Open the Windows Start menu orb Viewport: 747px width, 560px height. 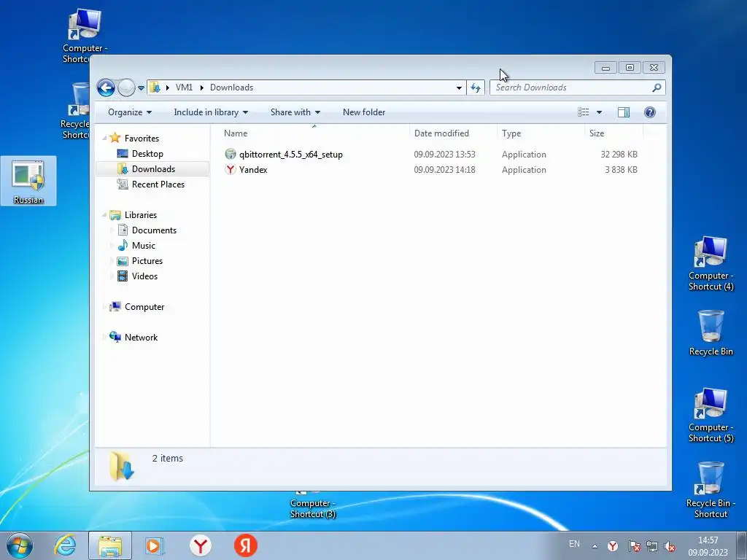(x=20, y=545)
